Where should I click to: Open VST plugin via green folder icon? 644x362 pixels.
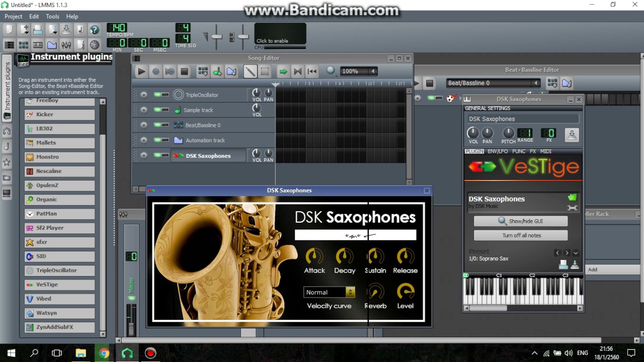point(572,198)
